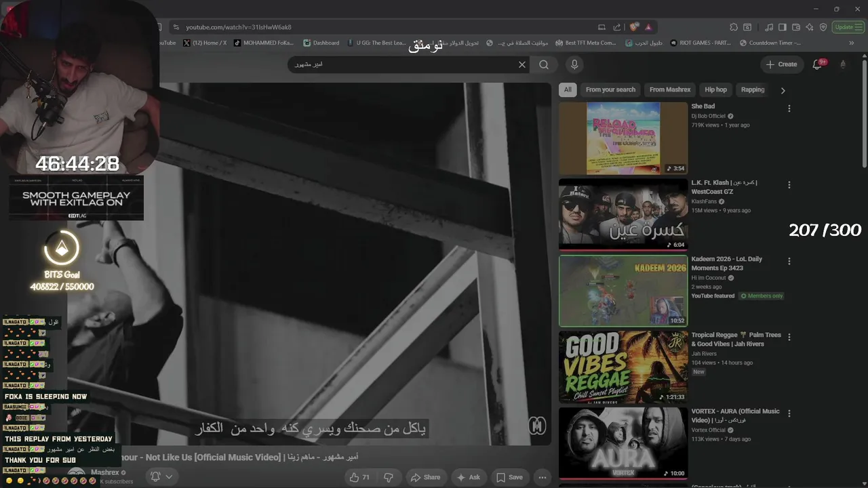Open the X Home bookmark

(x=205, y=43)
